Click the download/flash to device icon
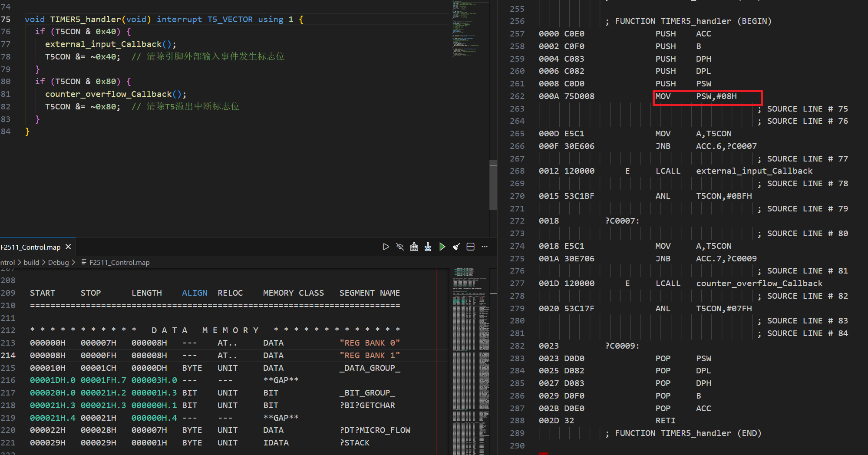Viewport: 868px width, 455px height. click(428, 247)
